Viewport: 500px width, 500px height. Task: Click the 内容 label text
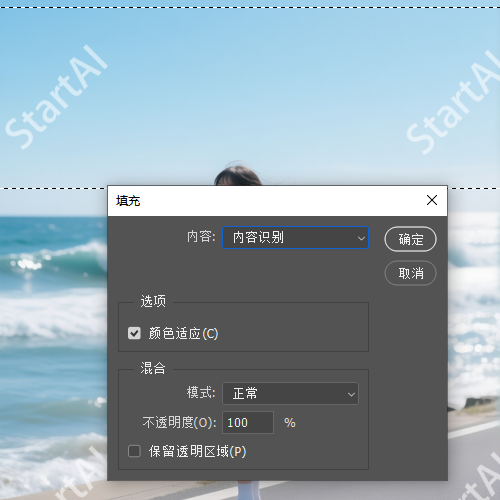(x=201, y=237)
